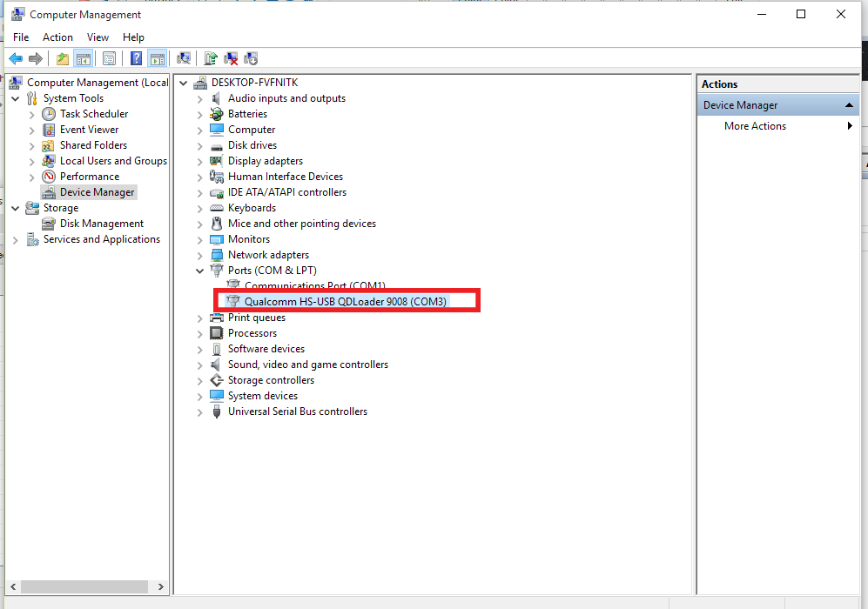Collapse the Device Manager actions section arrow
Image resolution: width=868 pixels, height=609 pixels.
(850, 105)
